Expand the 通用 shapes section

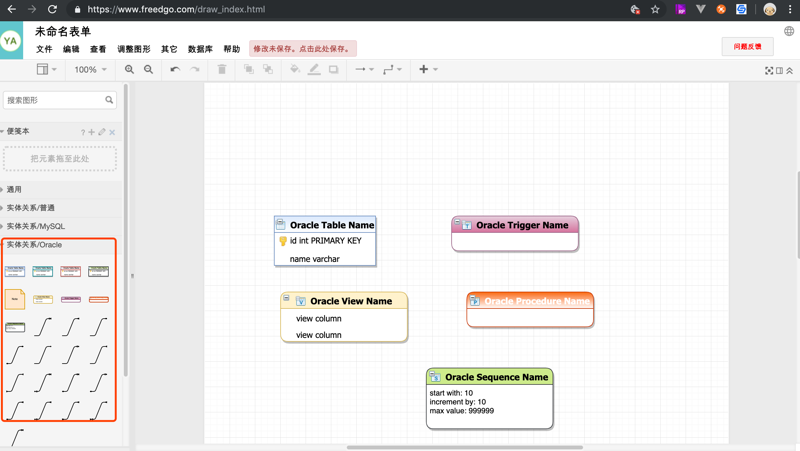click(14, 189)
